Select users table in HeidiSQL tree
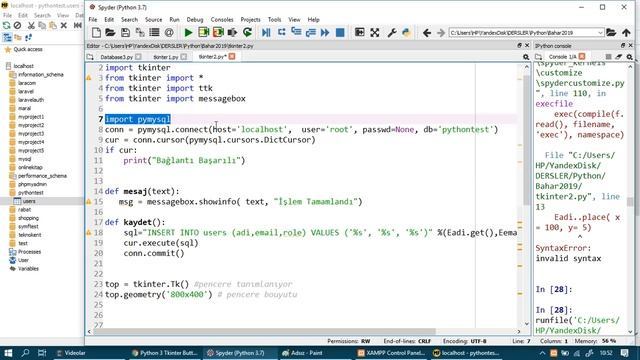Screen dimensions: 640x360 coord(29,201)
